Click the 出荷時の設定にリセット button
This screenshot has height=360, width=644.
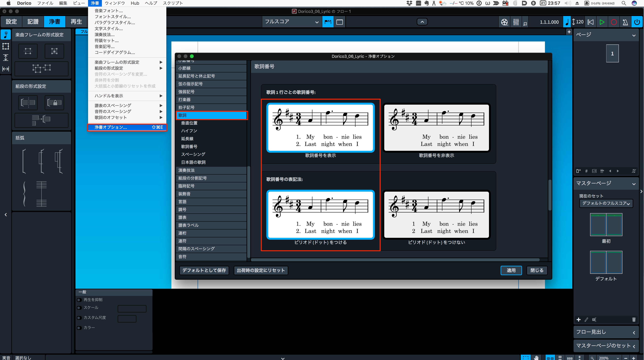pos(261,270)
